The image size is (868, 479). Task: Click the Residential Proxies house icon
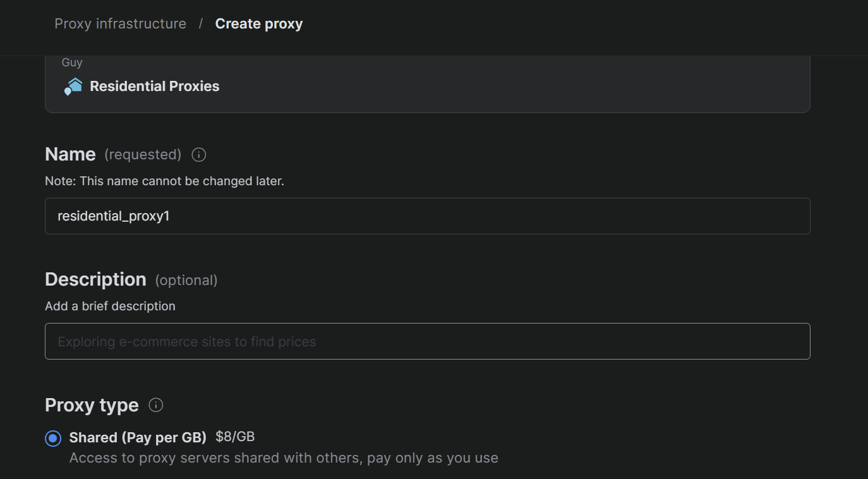74,87
